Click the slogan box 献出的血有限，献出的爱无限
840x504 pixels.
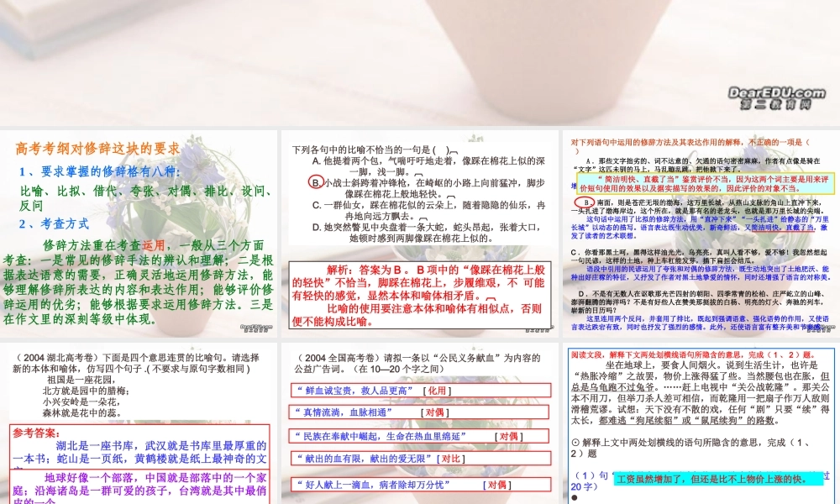[421, 459]
